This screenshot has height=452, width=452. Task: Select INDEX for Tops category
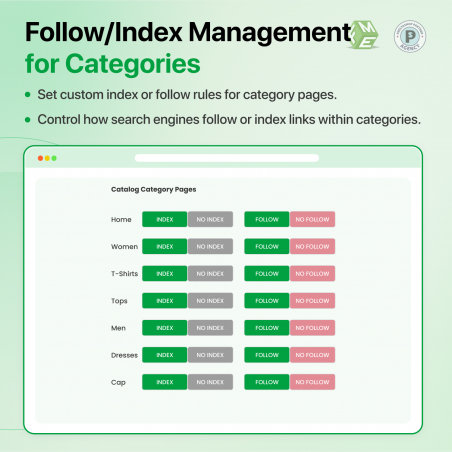[165, 301]
